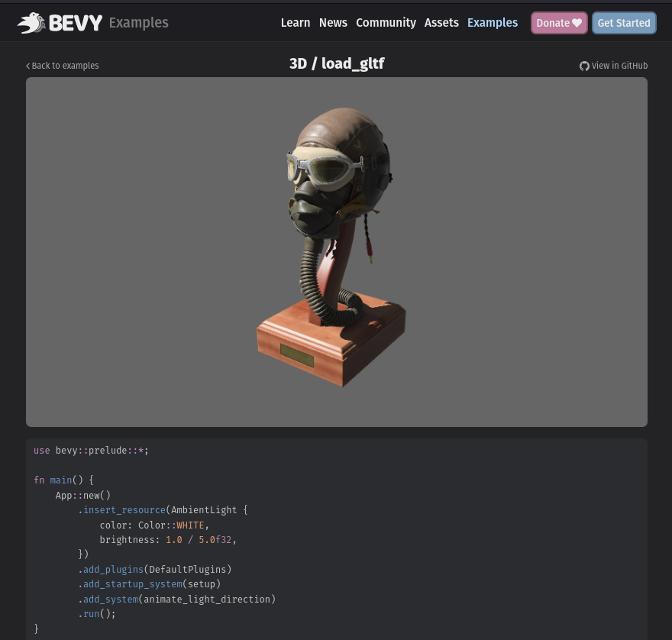The height and width of the screenshot is (640, 672).
Task: Click add_startup_system in the code block
Action: tap(132, 584)
